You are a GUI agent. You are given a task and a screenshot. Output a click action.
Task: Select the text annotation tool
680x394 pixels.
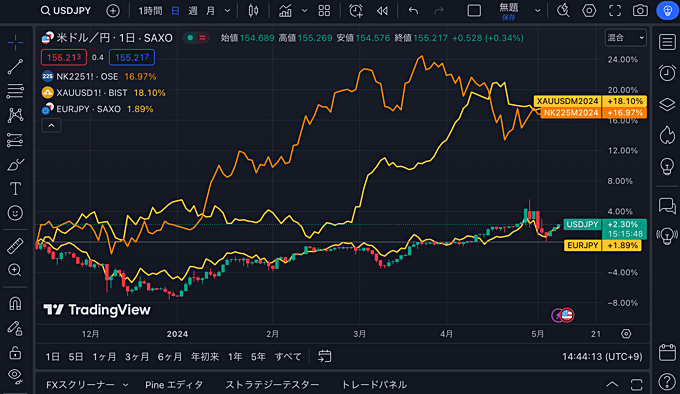[x=15, y=189]
